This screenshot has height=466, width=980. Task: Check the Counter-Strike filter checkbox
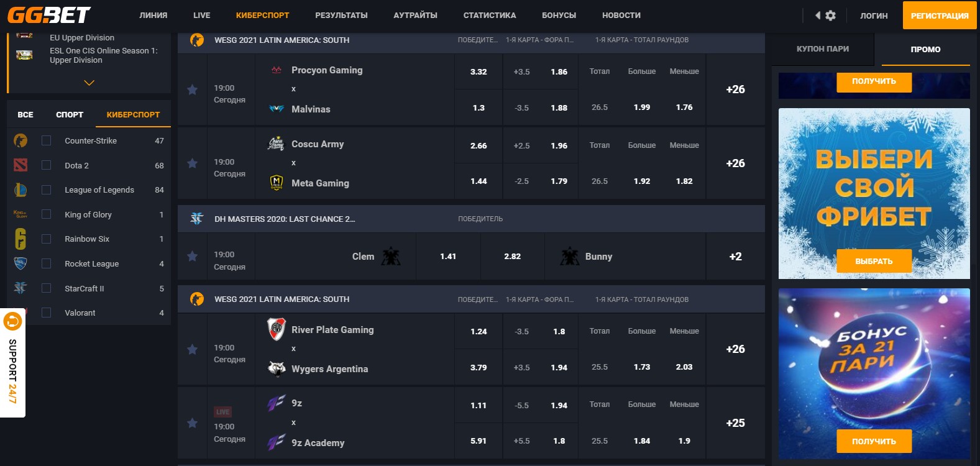click(46, 141)
